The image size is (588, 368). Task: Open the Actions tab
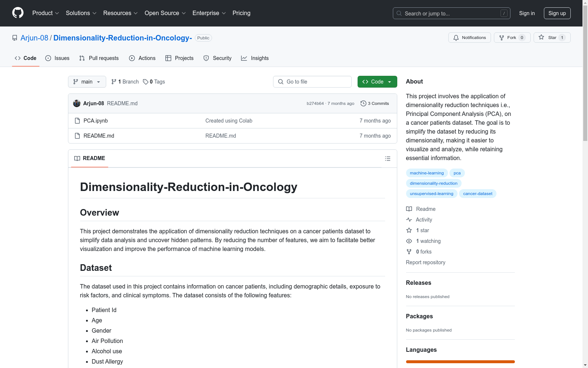pos(142,58)
